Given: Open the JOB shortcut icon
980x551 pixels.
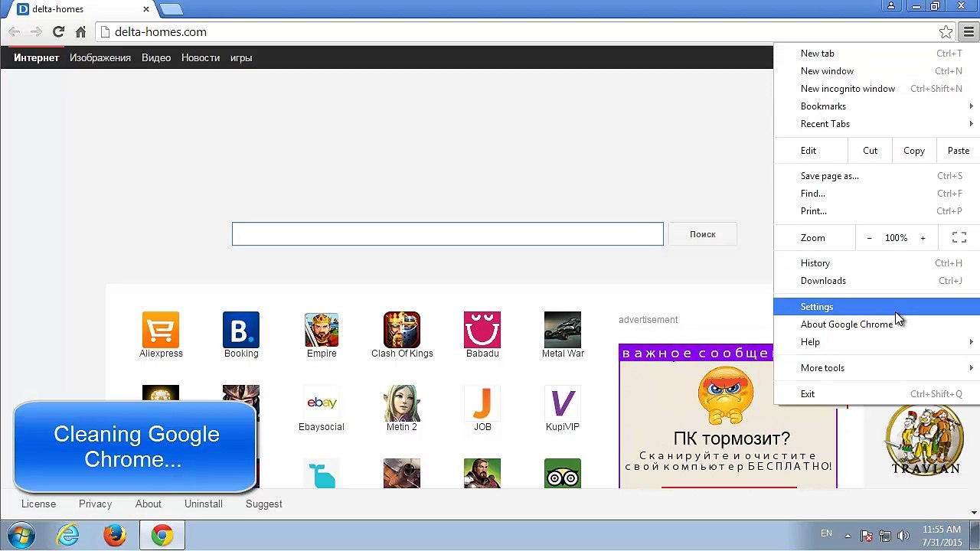Looking at the screenshot, I should (482, 403).
